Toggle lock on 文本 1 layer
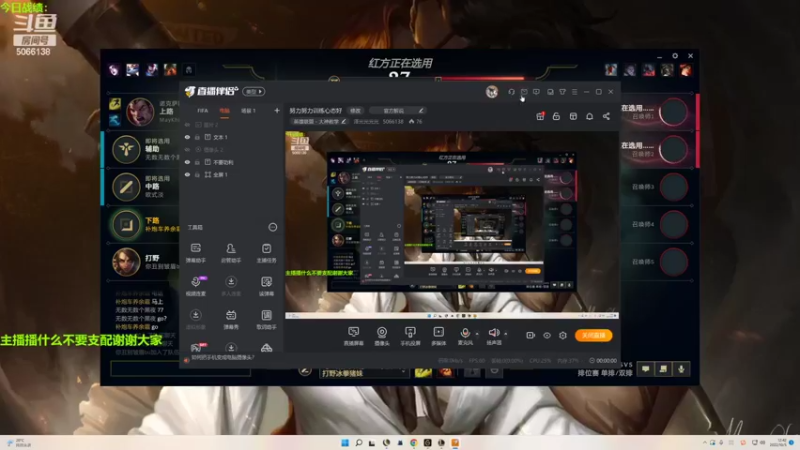Viewport: 800px width, 450px height. (x=197, y=137)
